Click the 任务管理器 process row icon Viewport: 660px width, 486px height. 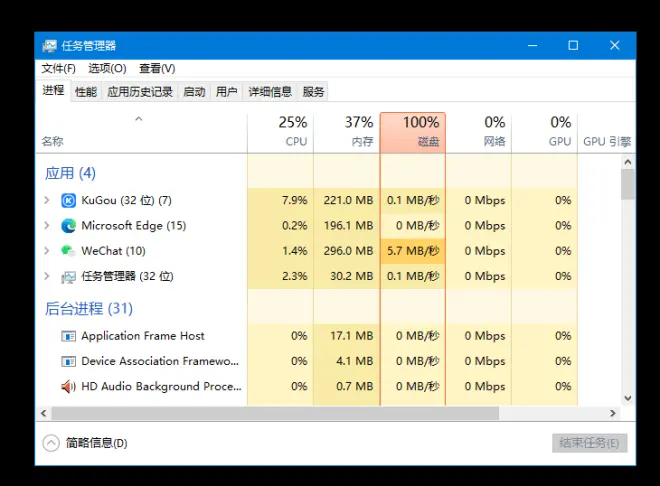(68, 277)
